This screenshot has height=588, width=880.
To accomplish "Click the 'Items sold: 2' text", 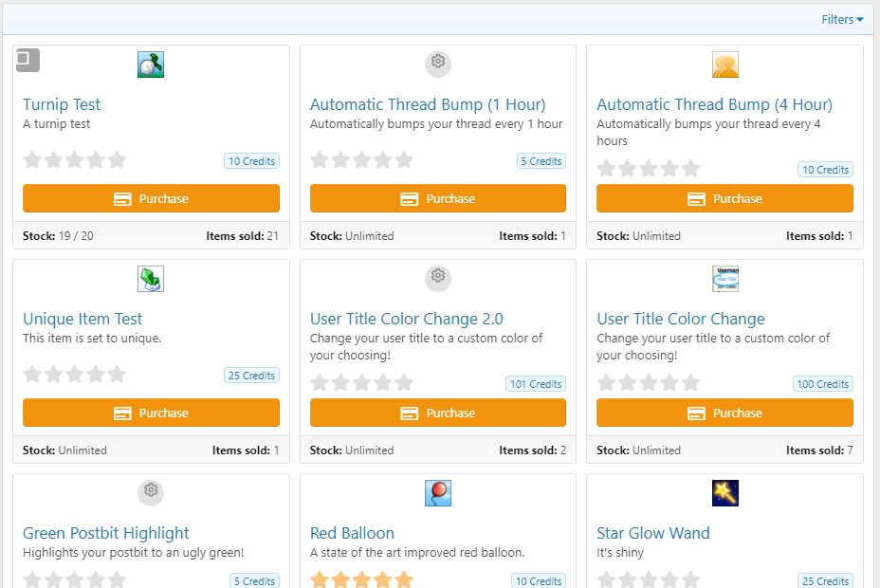I will 533,450.
